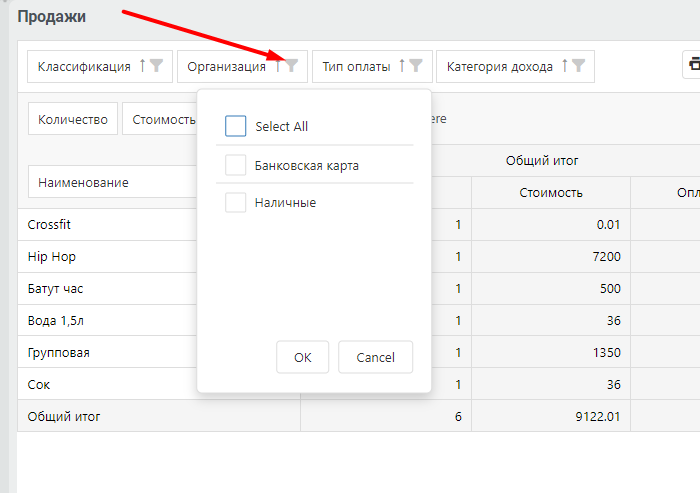This screenshot has height=493, width=700.
Task: Click the total quantity 6 cell
Action: pos(386,416)
